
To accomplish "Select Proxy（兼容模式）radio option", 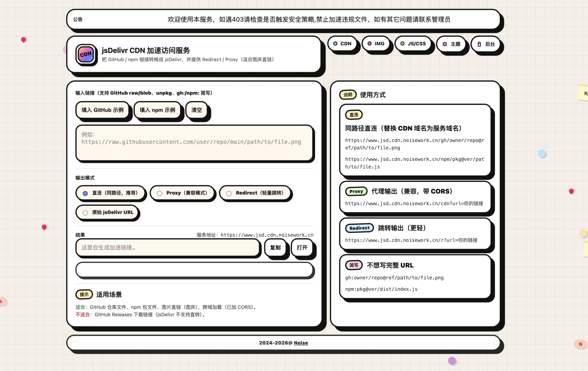I will click(182, 193).
